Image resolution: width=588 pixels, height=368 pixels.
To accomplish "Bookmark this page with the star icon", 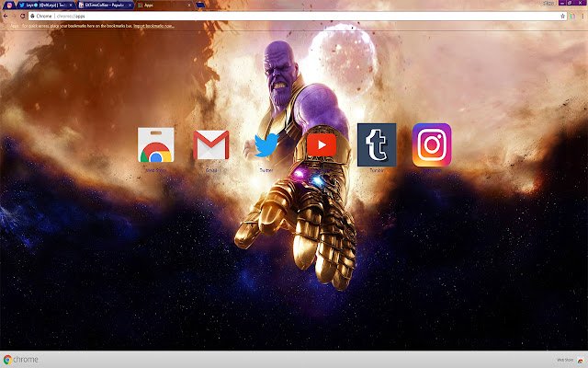I will [x=562, y=17].
